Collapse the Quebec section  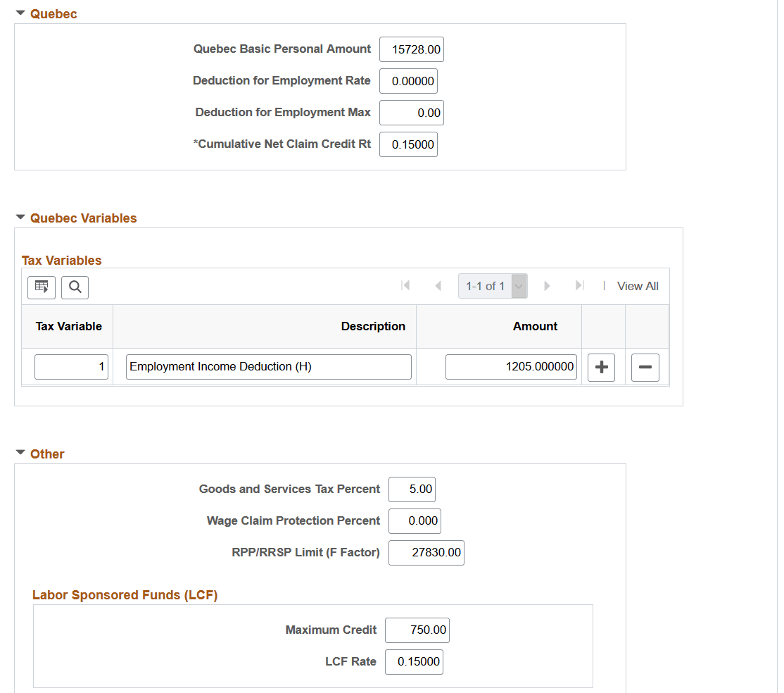20,12
